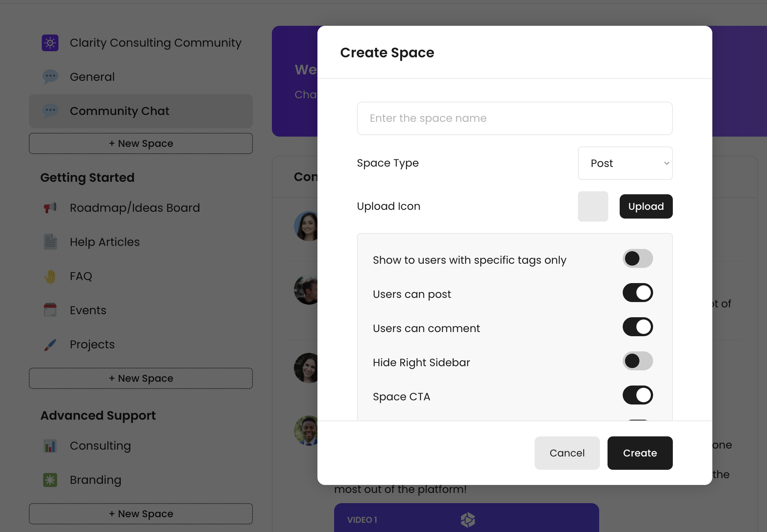The width and height of the screenshot is (767, 532).
Task: Click the Create button
Action: tap(640, 453)
